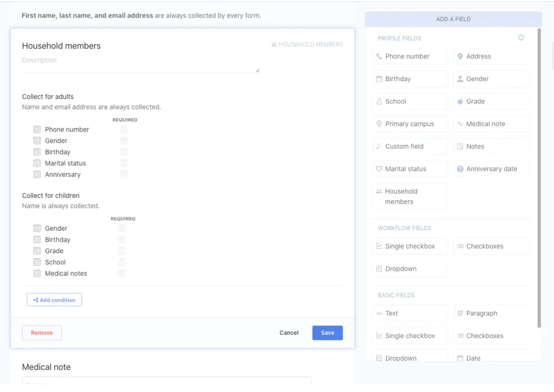Enable Grade collection for children
Image resolution: width=554 pixels, height=392 pixels.
tap(37, 251)
